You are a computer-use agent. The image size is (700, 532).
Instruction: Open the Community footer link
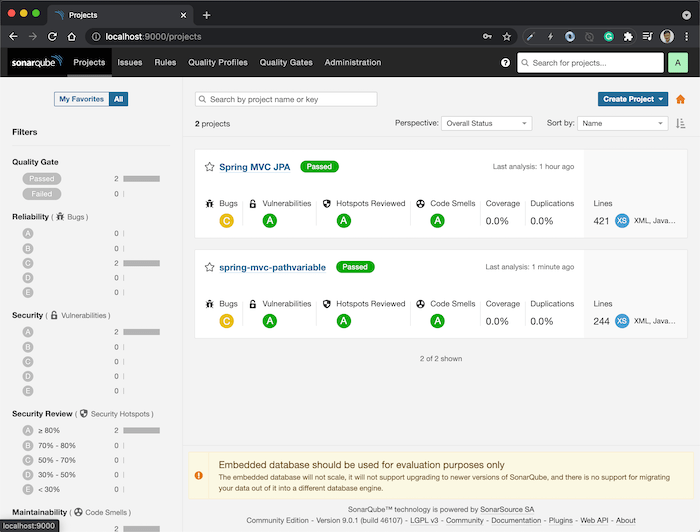click(x=465, y=520)
